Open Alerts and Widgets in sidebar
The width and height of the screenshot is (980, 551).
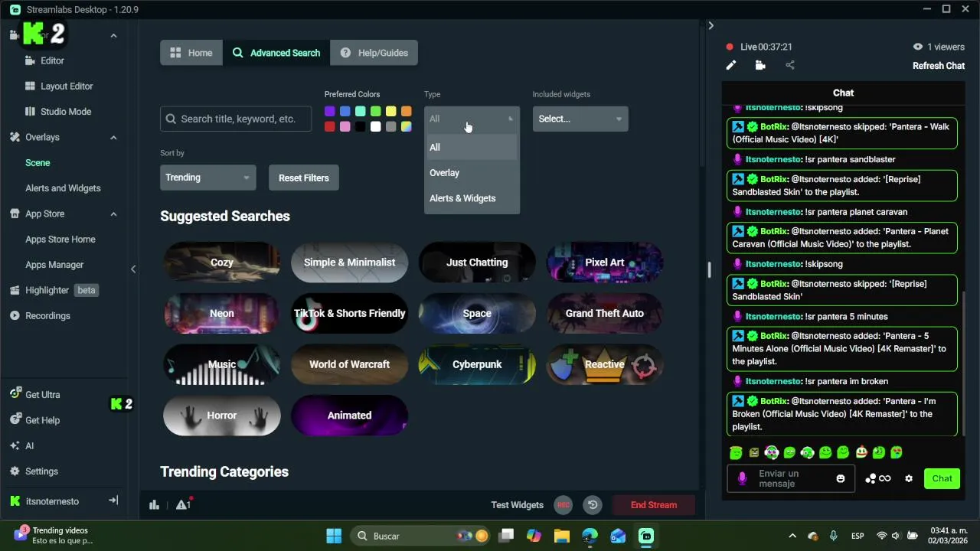pos(63,188)
